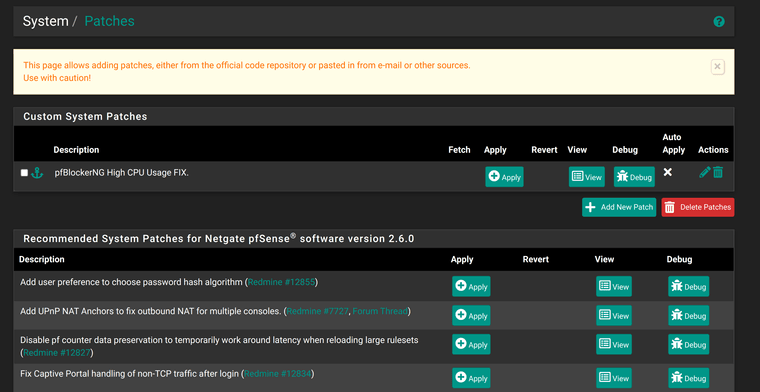Delete the pfBlockerNG patch using trash icon
The width and height of the screenshot is (760, 392).
tap(718, 172)
